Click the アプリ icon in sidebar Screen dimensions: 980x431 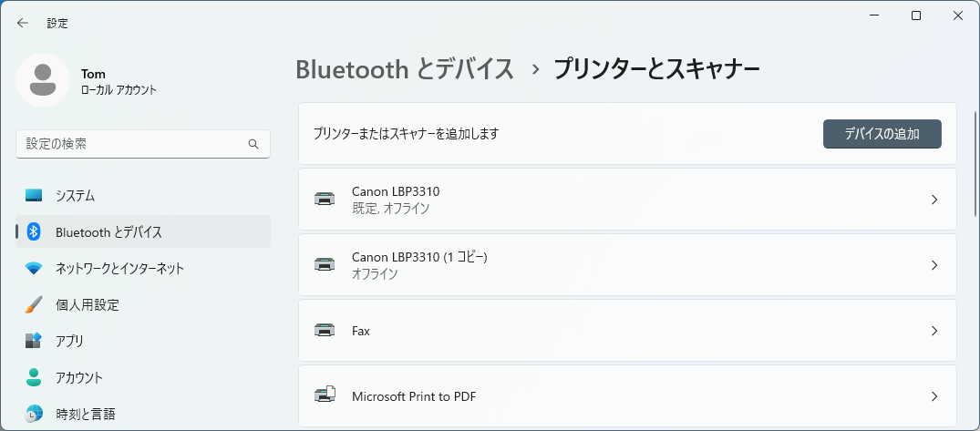(34, 341)
